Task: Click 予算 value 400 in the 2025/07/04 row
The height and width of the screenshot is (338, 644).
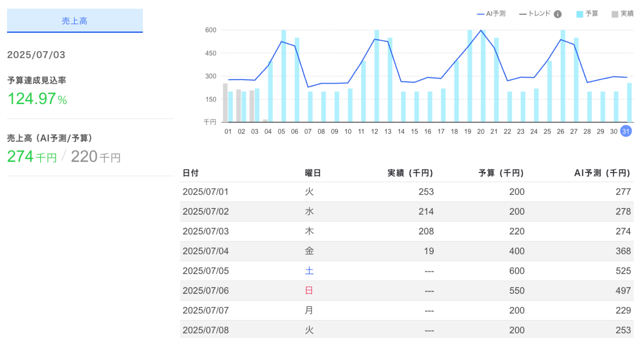Action: 517,251
